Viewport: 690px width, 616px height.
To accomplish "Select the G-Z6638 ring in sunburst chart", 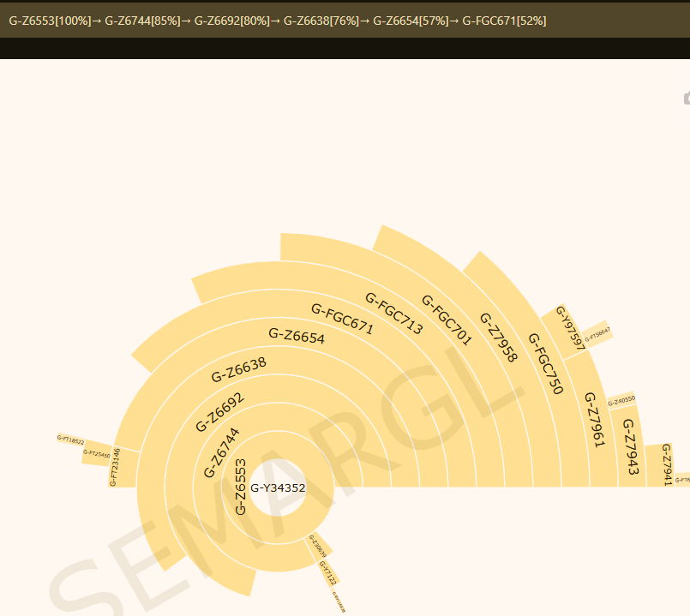I will point(238,369).
